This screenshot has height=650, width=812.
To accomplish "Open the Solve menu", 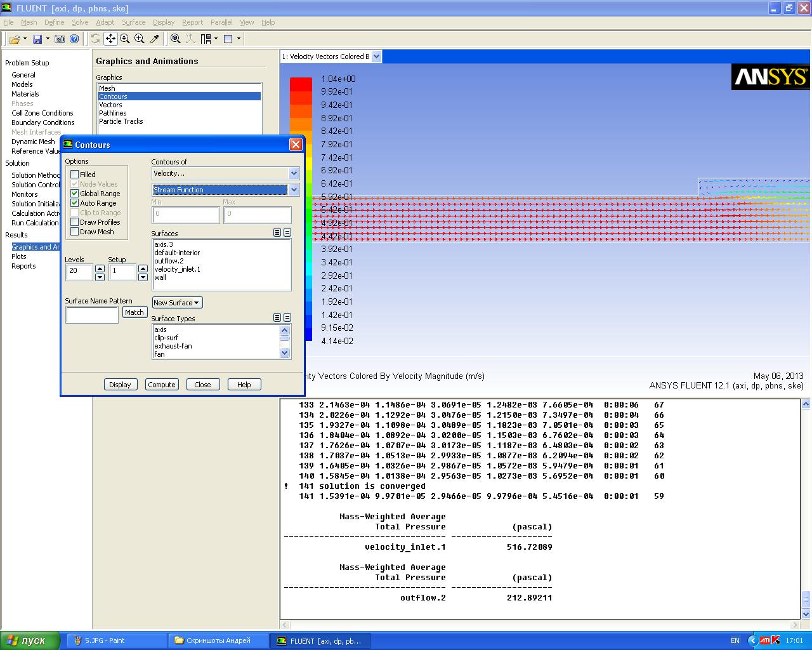I will click(x=80, y=22).
